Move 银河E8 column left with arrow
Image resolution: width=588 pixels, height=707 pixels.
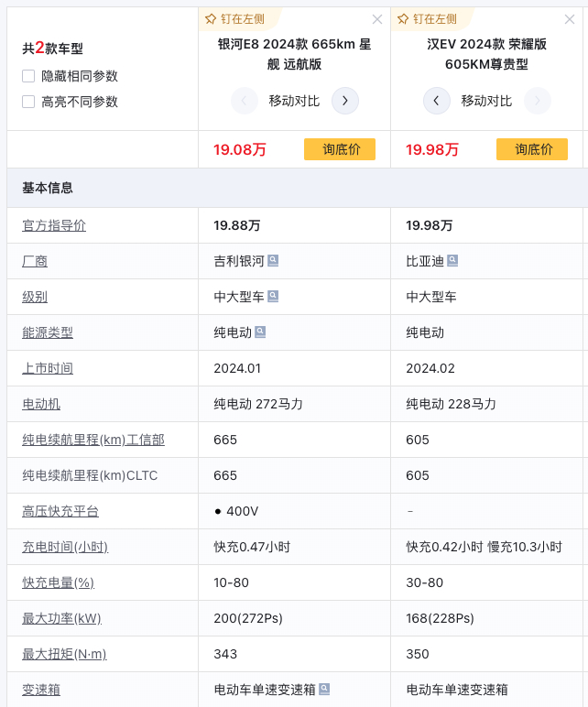point(244,101)
